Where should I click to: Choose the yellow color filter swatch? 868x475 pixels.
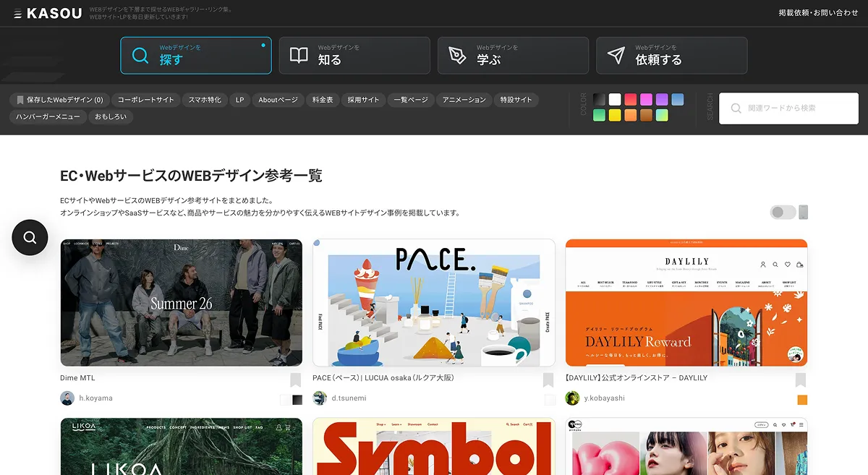(615, 116)
